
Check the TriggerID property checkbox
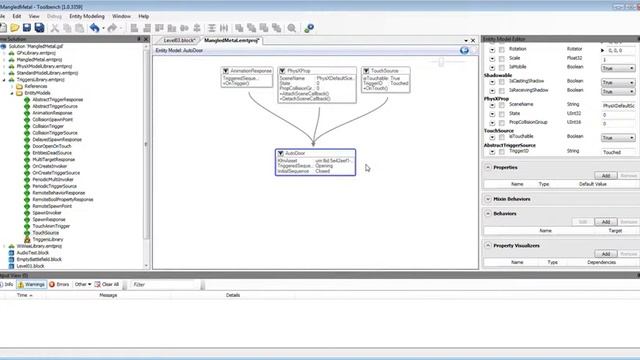point(502,151)
